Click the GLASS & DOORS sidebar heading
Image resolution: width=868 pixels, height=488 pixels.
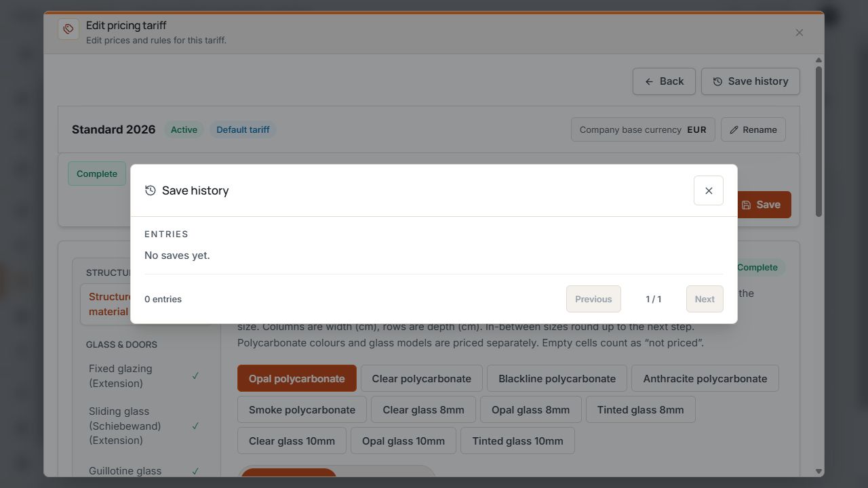(121, 344)
